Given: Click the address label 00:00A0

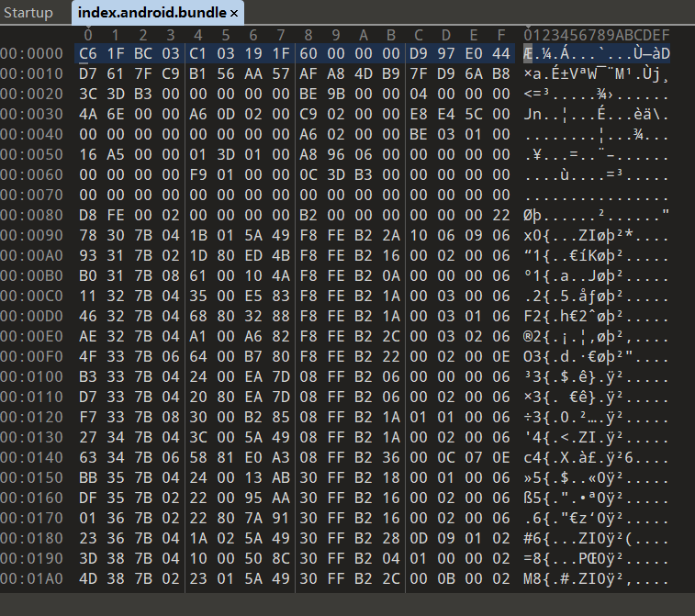Looking at the screenshot, I should pos(31,256).
